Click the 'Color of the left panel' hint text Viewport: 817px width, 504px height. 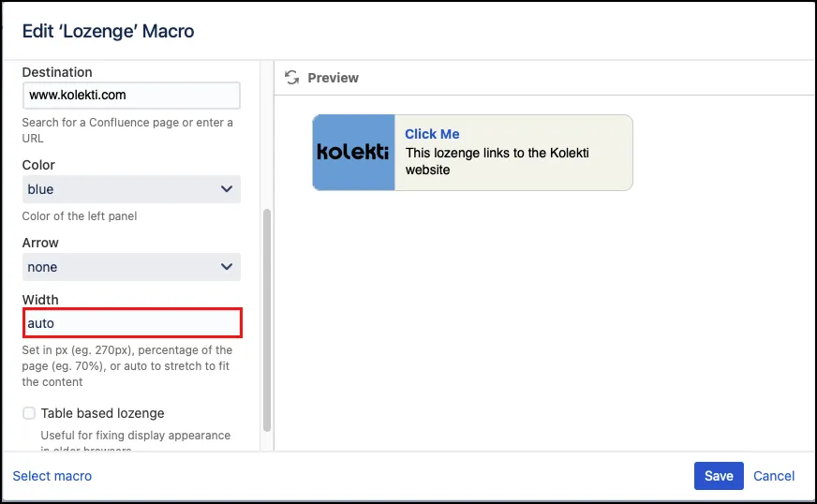pyautogui.click(x=80, y=216)
